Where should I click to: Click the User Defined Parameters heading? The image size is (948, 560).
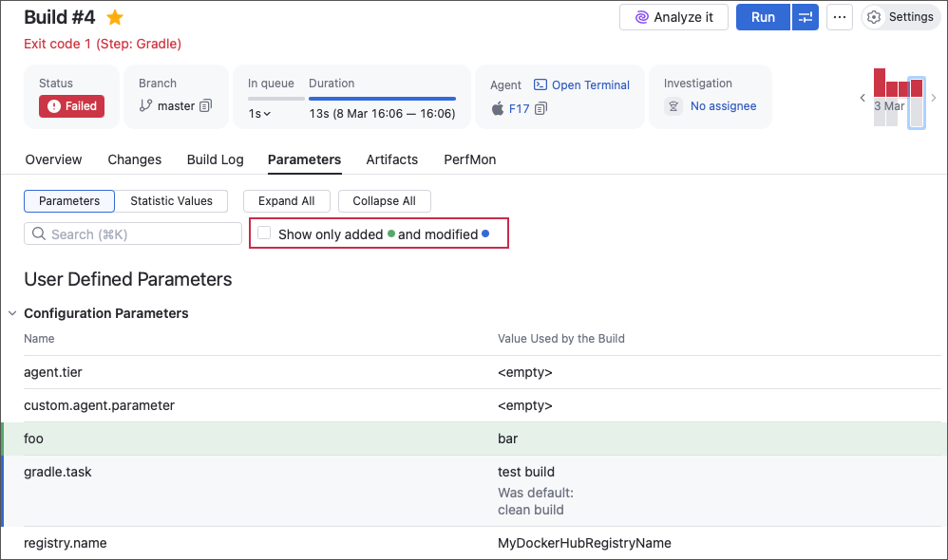point(128,279)
